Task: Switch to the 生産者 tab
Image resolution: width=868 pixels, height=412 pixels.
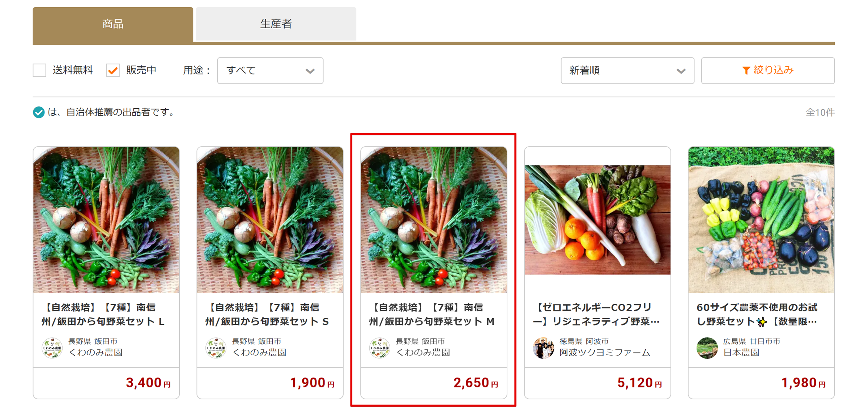Action: (x=276, y=24)
